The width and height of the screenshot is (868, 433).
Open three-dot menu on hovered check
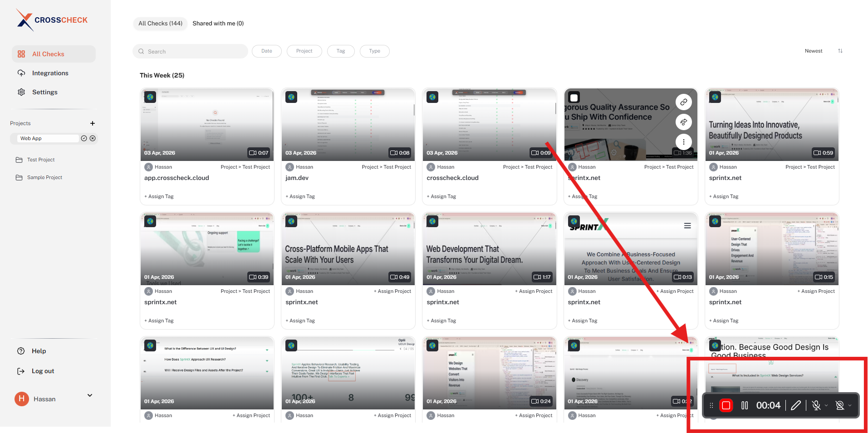coord(683,142)
